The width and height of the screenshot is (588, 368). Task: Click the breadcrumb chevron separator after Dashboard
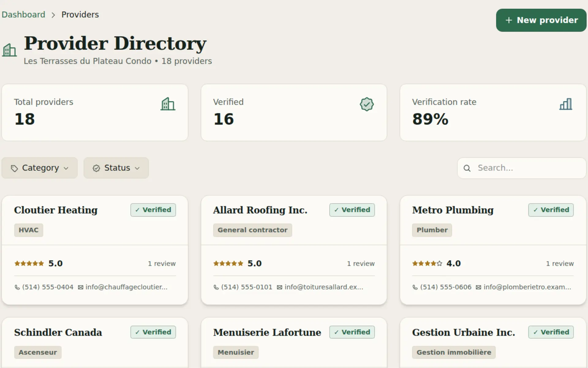pyautogui.click(x=53, y=15)
